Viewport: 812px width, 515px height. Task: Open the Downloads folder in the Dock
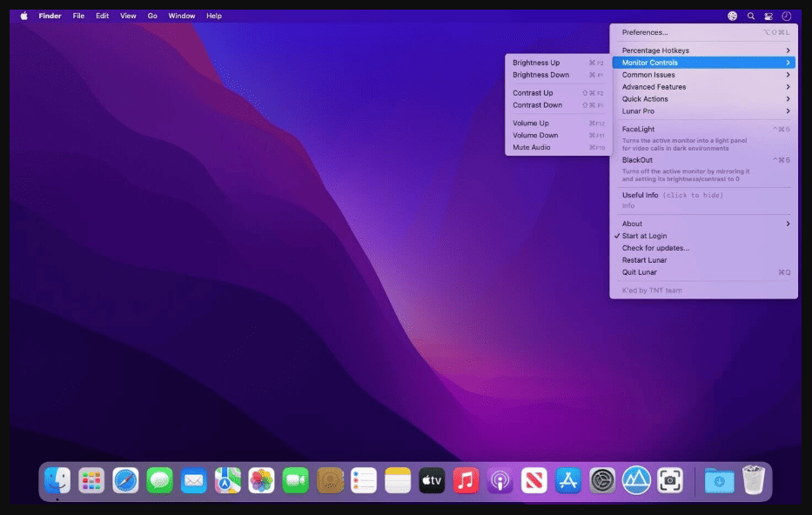[719, 480]
